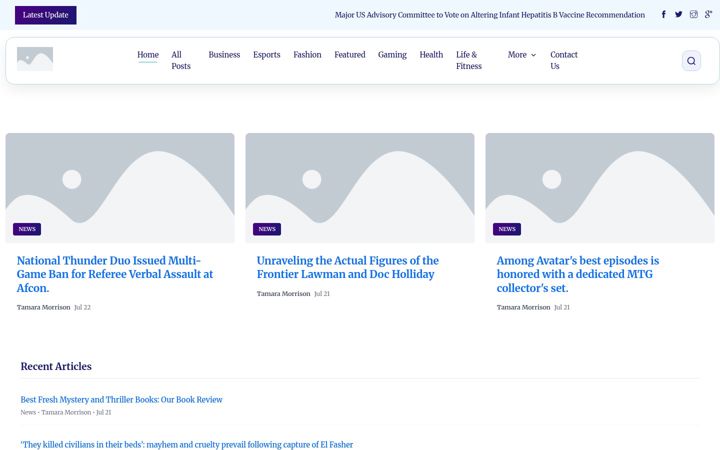Viewport: 720px width, 450px height.
Task: Click Tamara Morrison under Avatar MTG article
Action: 523,307
